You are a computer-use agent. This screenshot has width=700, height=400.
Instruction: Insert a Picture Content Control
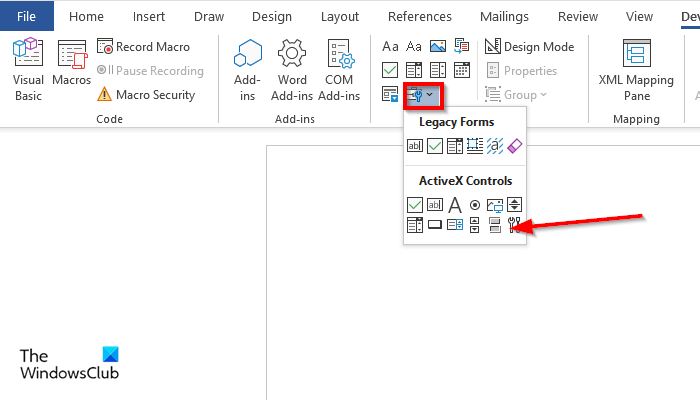[x=438, y=46]
